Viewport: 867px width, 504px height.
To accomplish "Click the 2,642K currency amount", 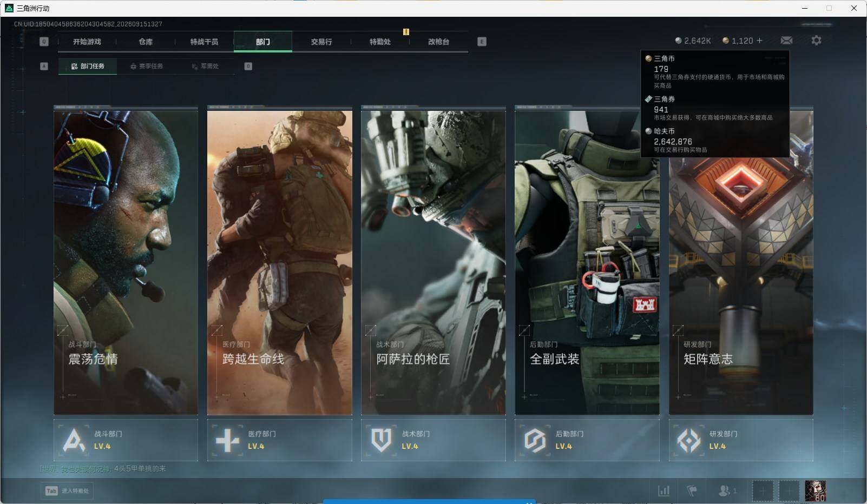I will pos(698,41).
